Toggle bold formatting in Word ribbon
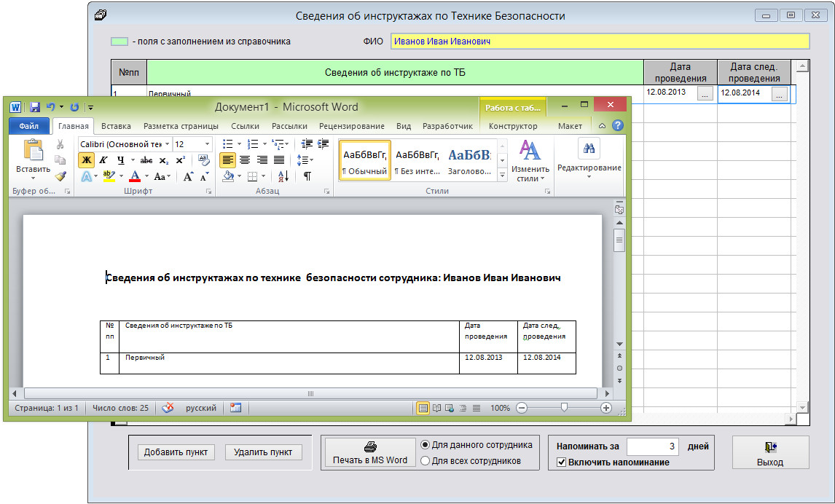Image resolution: width=835 pixels, height=504 pixels. point(87,160)
